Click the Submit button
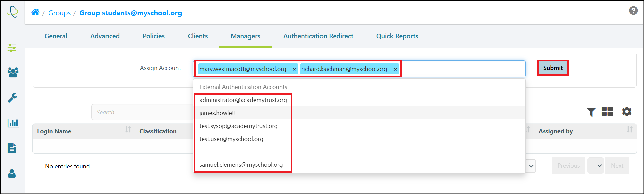The image size is (644, 194). click(553, 68)
